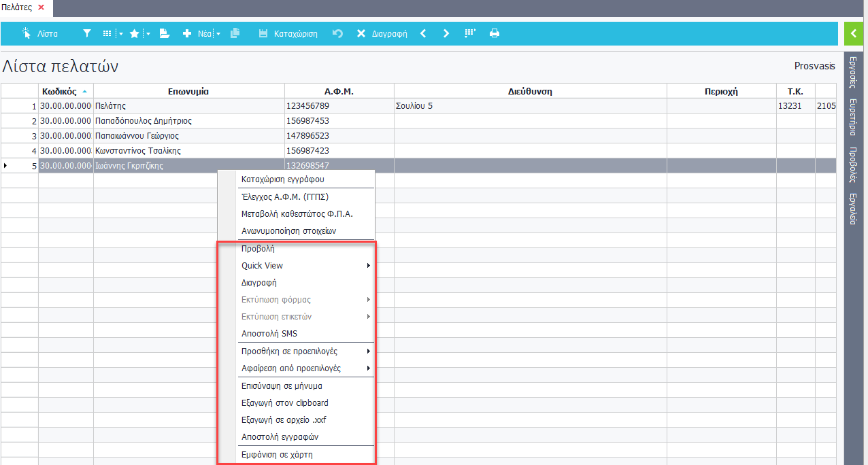Click the filter funnel icon in toolbar
The height and width of the screenshot is (465, 868).
(86, 33)
